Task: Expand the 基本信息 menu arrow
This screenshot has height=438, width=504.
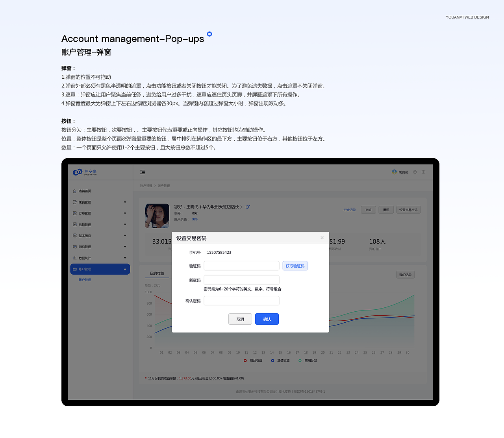Action: pos(125,236)
